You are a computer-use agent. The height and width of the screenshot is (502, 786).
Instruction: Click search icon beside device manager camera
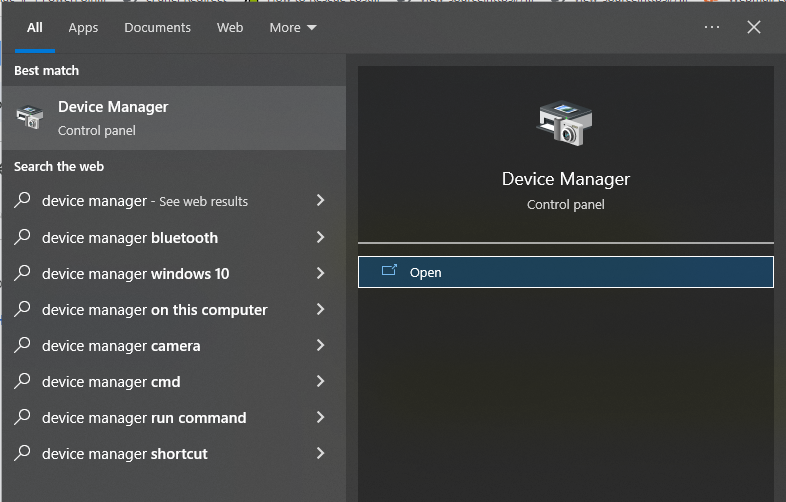[x=22, y=345]
